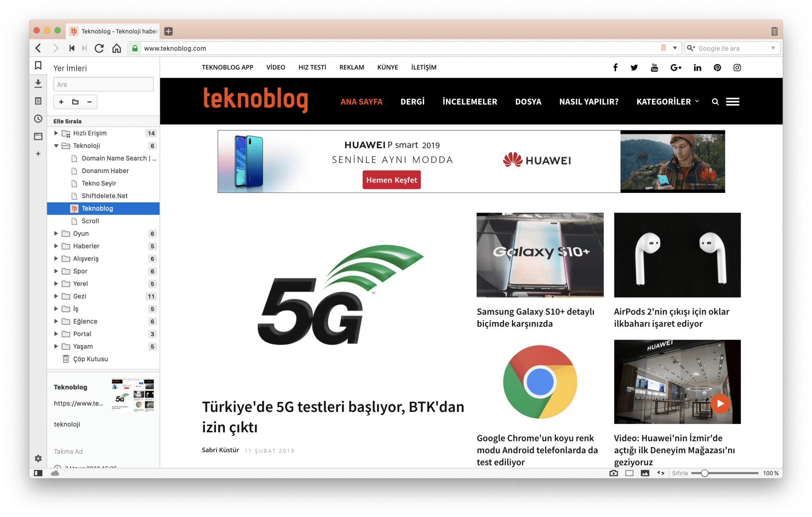The height and width of the screenshot is (517, 812).
Task: Click the bookmarks search field
Action: pos(103,84)
